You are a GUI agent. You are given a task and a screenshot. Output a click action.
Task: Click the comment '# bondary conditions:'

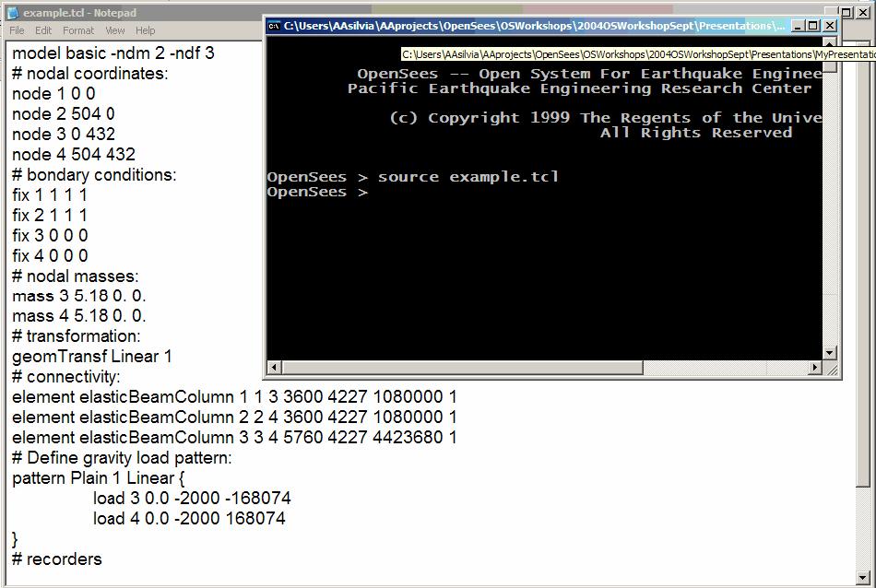[94, 175]
